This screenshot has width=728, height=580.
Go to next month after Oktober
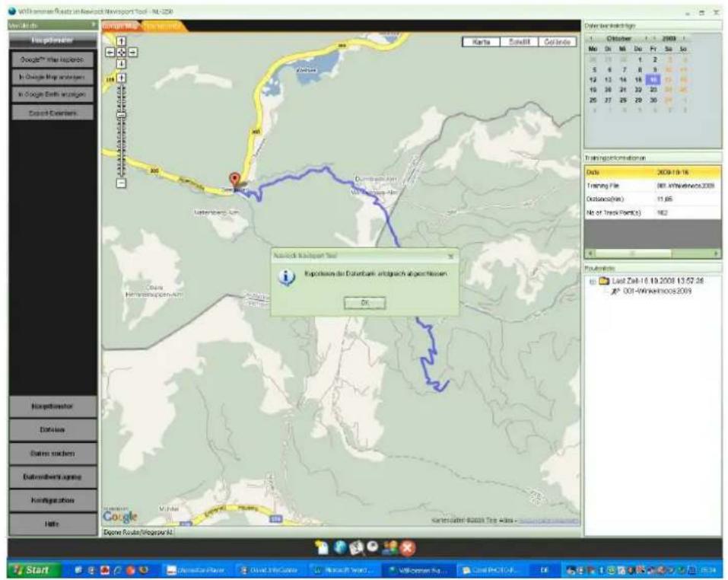[646, 38]
